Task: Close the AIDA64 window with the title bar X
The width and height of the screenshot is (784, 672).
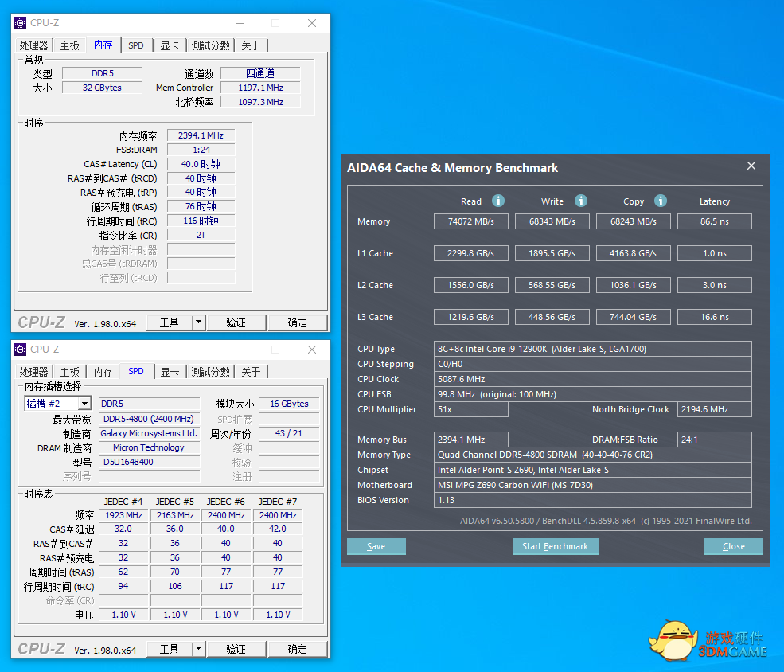Action: coord(751,166)
